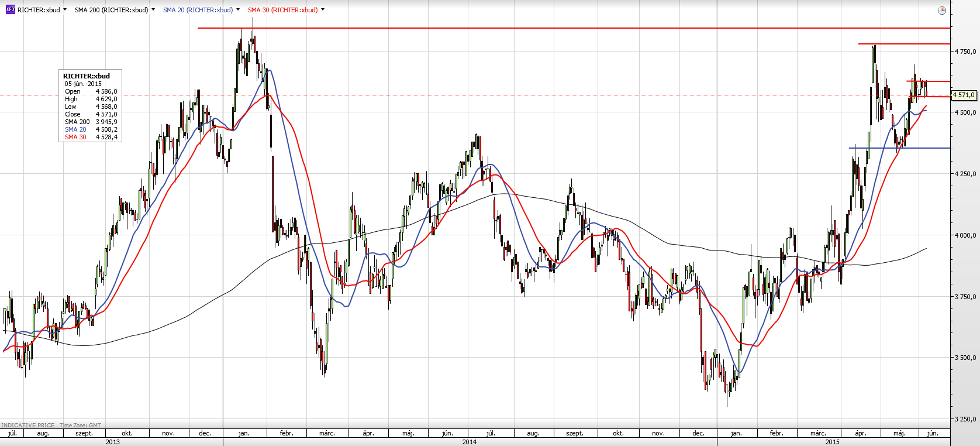This screenshot has width=980, height=446.
Task: Click the júl. label in 2014 section
Action: point(491,433)
